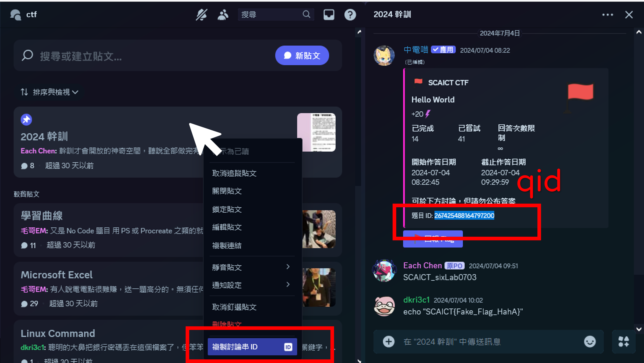Select 取消追蹤貼文 in context menu
Viewport: 644px width, 363px height.
[234, 173]
